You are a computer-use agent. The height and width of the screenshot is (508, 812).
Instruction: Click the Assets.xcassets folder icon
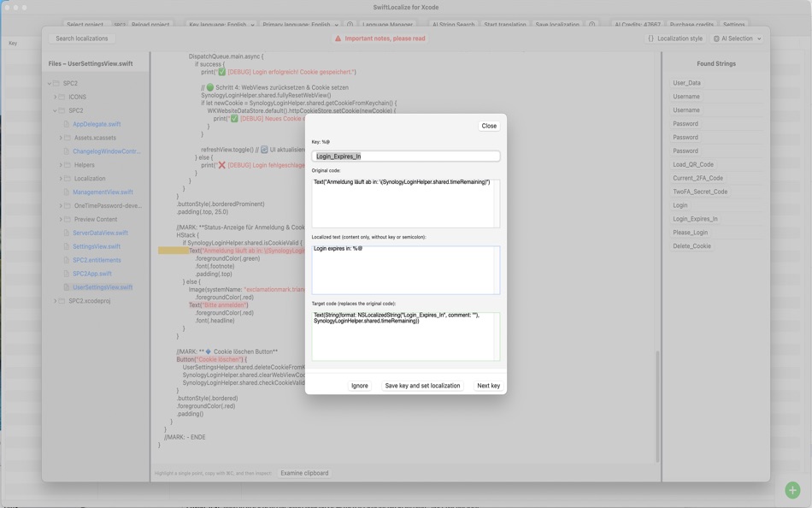pos(68,138)
